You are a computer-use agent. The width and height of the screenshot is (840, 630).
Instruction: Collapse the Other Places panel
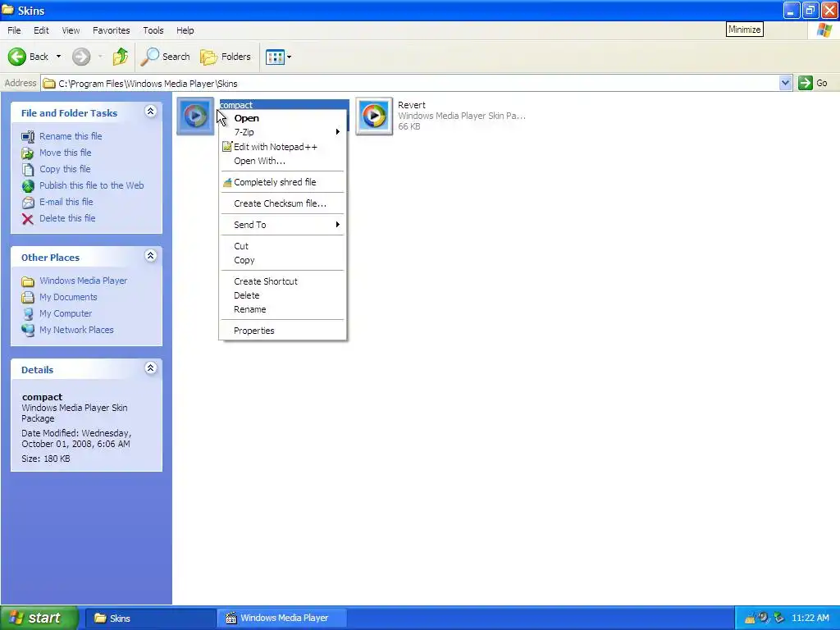151,256
